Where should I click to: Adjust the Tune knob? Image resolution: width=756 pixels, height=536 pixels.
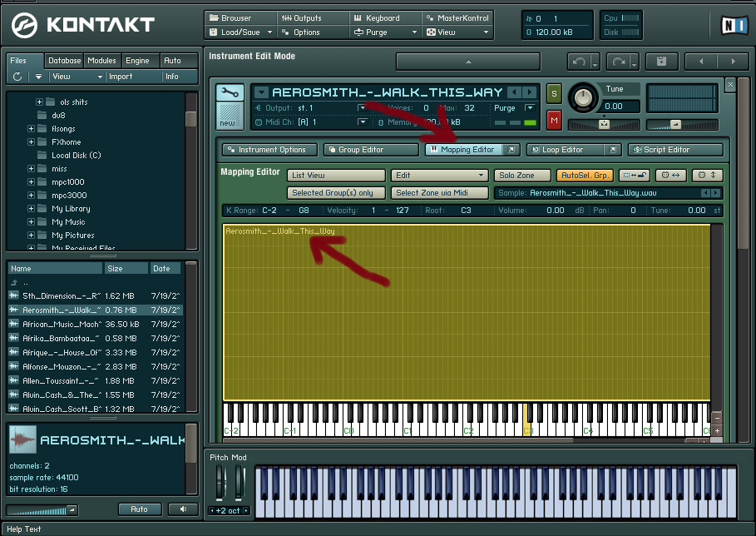[x=583, y=98]
